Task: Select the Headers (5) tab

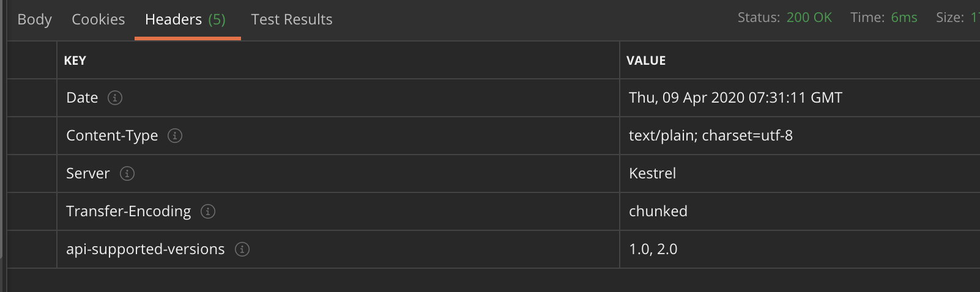Action: [x=185, y=20]
